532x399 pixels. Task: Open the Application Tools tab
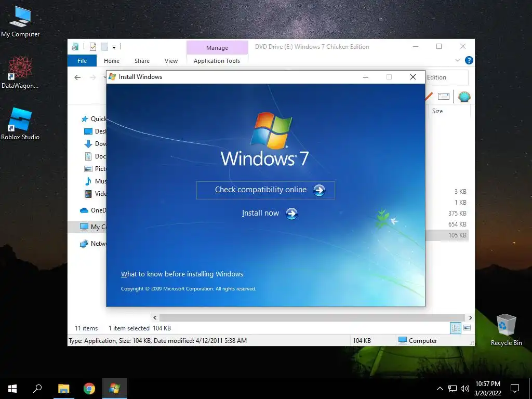[217, 61]
